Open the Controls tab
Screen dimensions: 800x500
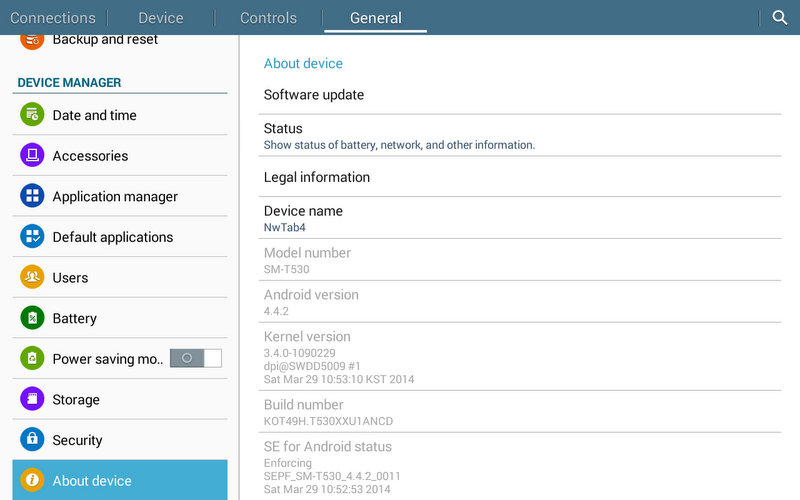[269, 18]
